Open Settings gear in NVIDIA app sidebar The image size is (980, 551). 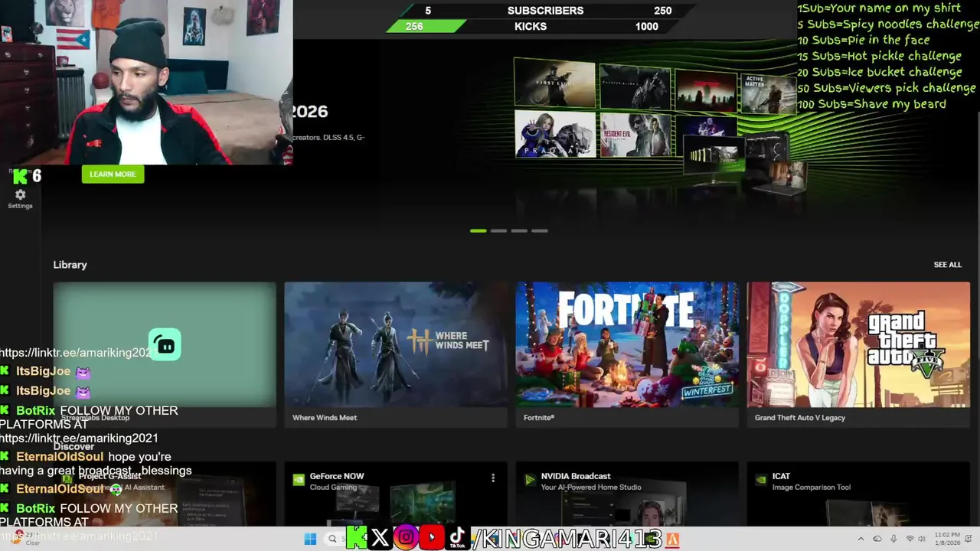(20, 195)
